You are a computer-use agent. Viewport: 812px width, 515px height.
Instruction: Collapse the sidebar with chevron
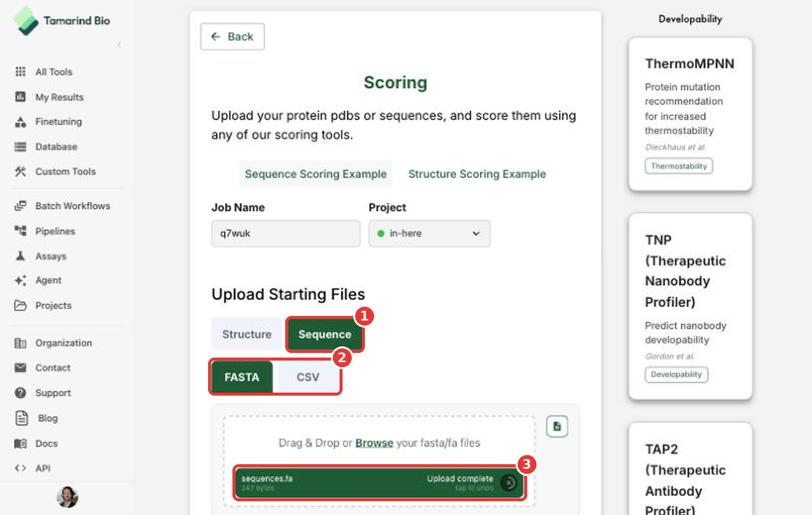119,45
